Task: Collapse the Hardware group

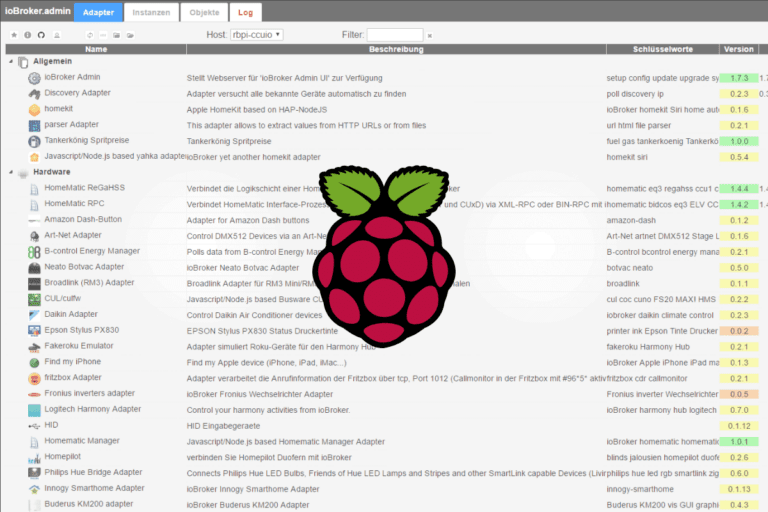Action: [x=11, y=172]
